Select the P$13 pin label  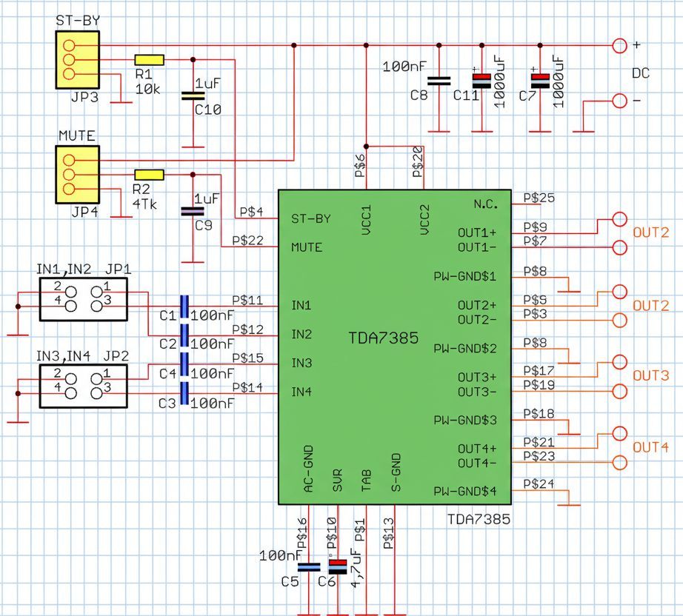[x=389, y=534]
